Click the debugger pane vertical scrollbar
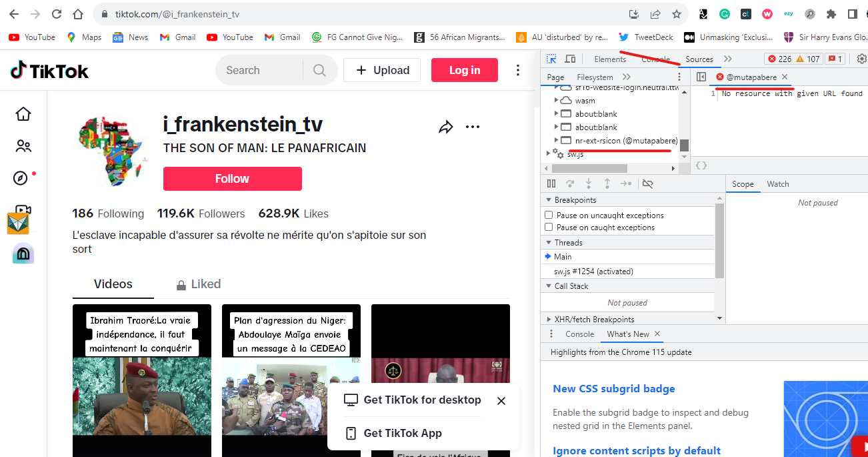Image resolution: width=868 pixels, height=457 pixels. (x=719, y=240)
